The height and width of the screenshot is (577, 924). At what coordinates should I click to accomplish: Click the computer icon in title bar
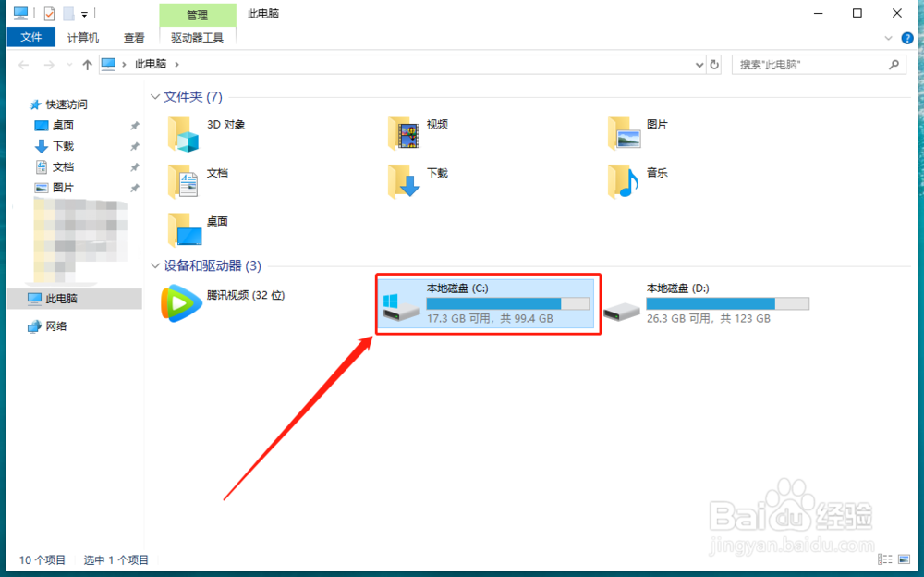click(20, 12)
